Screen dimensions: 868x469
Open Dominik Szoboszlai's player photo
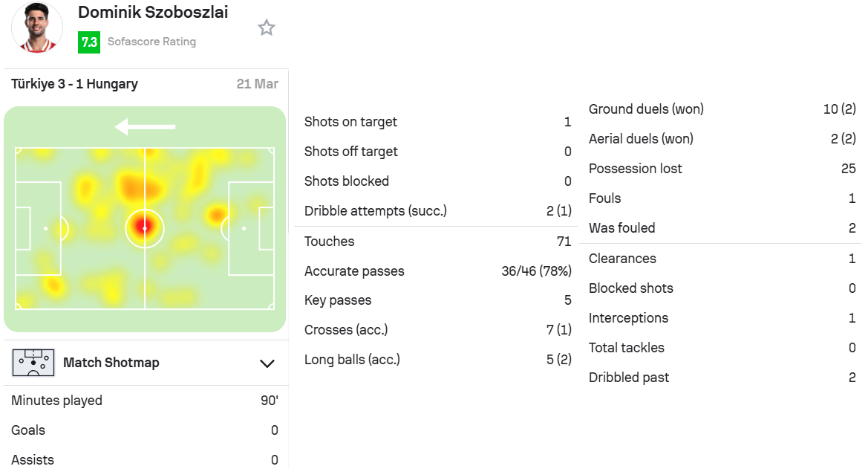pyautogui.click(x=36, y=28)
